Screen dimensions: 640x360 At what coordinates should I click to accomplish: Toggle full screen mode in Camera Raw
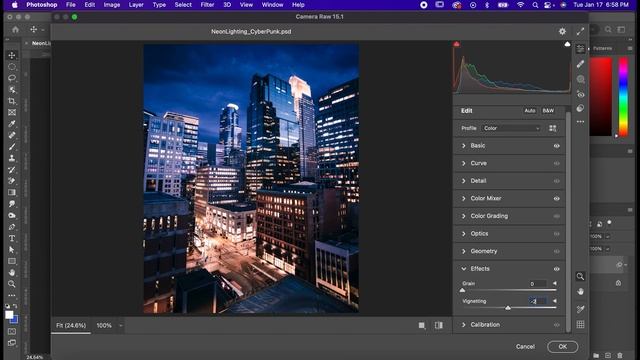(x=580, y=31)
